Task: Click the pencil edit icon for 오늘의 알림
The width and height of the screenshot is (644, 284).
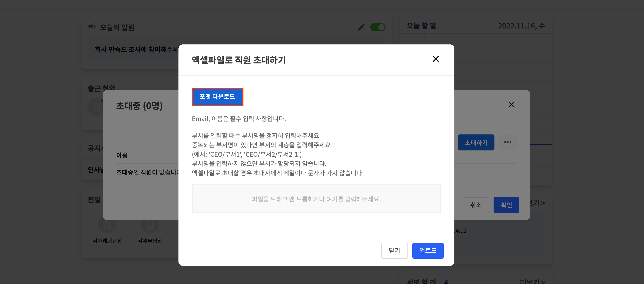Action: coord(361,27)
